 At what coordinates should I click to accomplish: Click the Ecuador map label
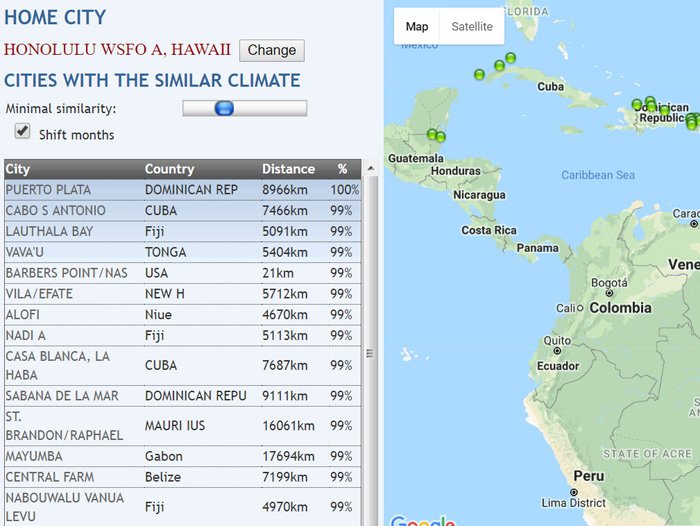558,366
